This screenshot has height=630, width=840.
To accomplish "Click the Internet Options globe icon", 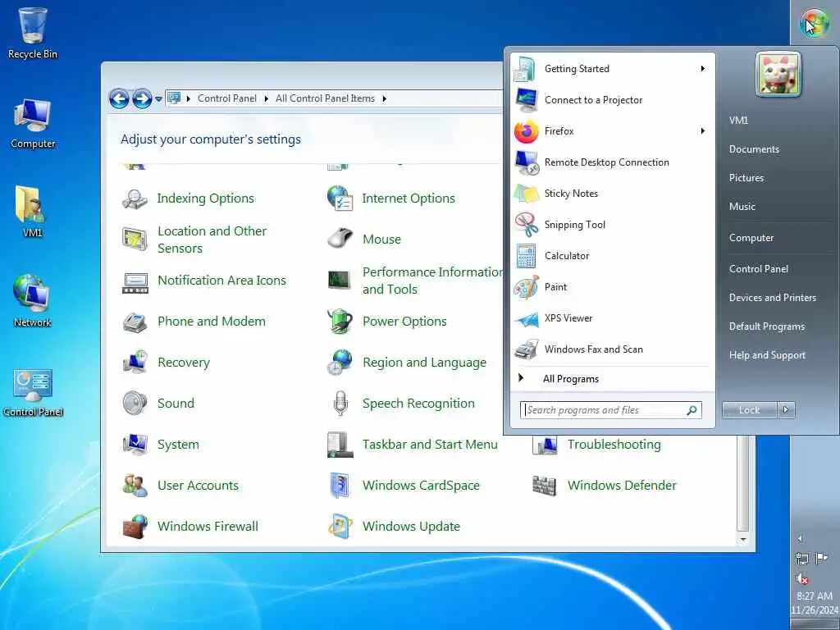I will tap(340, 199).
